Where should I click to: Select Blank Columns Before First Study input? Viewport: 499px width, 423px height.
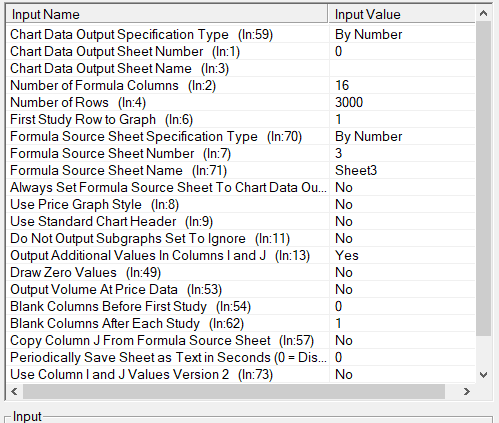coord(241,306)
